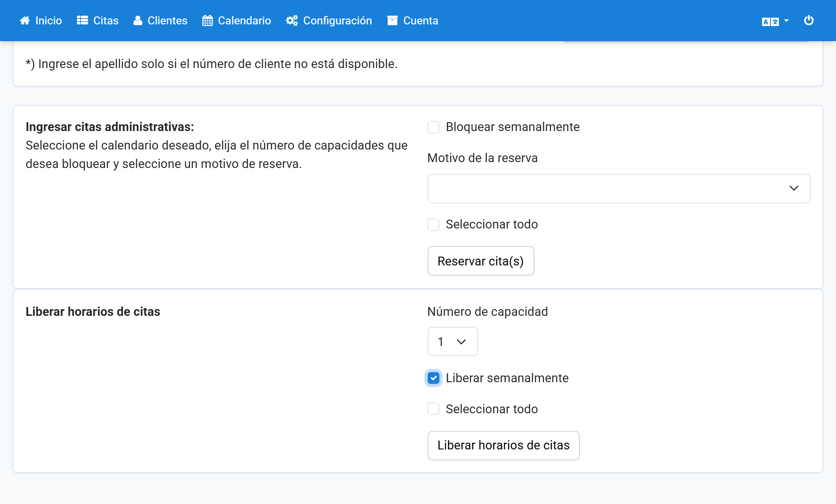836x504 pixels.
Task: Click the list icon beside Citas
Action: coord(82,21)
